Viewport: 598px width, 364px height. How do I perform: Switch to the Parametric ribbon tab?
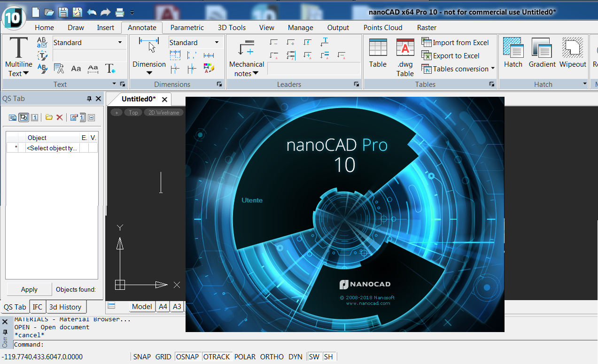pos(186,27)
